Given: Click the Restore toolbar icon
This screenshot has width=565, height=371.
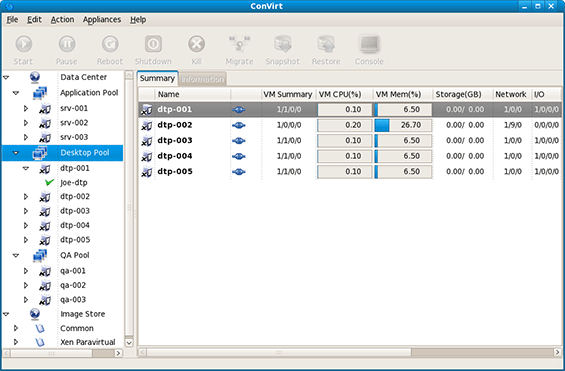Looking at the screenshot, I should pos(326,44).
